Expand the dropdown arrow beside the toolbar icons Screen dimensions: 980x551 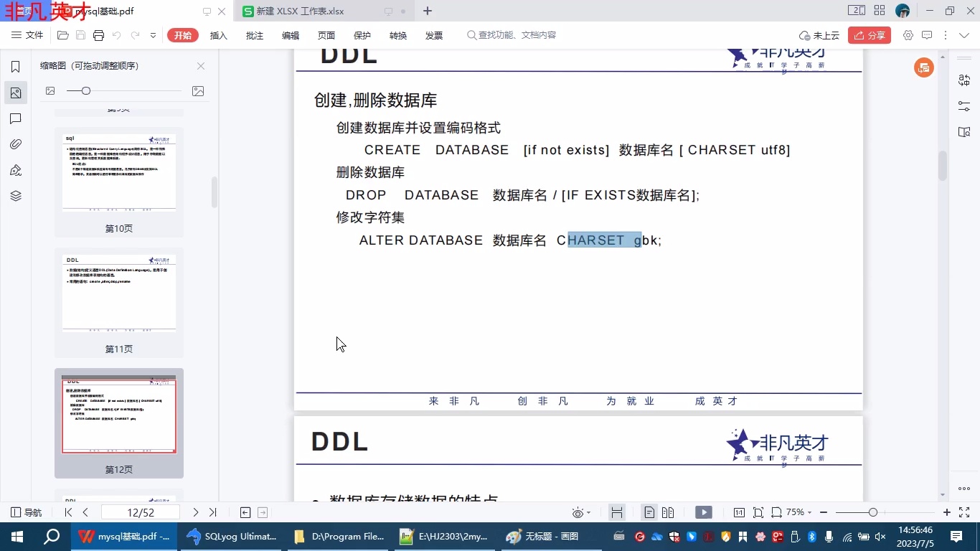tap(152, 34)
